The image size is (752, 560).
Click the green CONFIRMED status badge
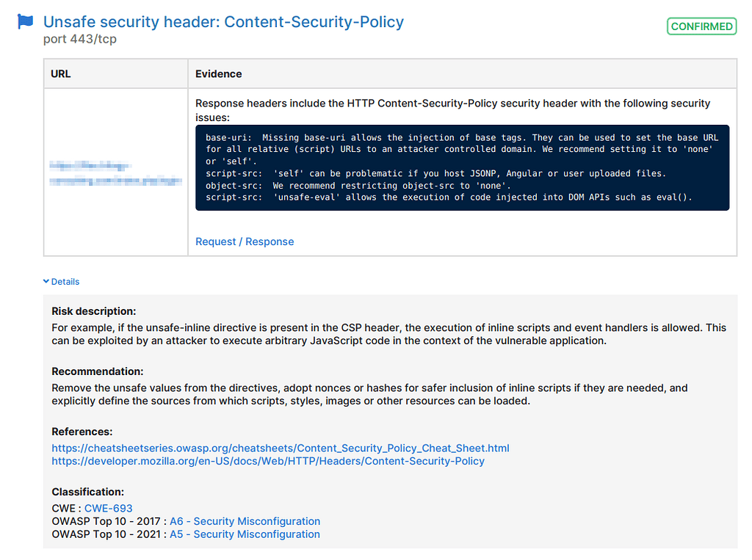[x=701, y=26]
